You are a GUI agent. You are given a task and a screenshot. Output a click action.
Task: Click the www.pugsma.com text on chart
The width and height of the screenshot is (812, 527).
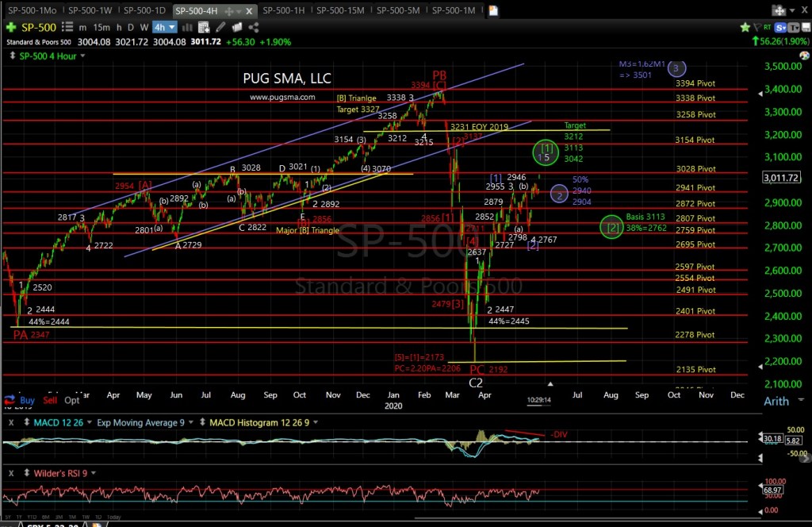282,97
